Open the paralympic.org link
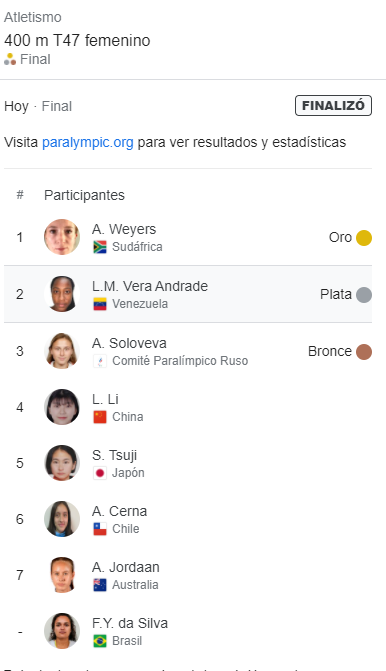This screenshot has height=671, width=386. (x=88, y=142)
